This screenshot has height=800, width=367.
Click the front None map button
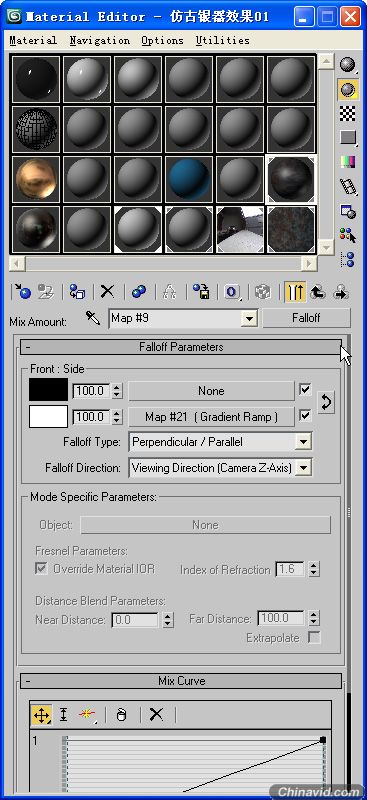pos(211,391)
